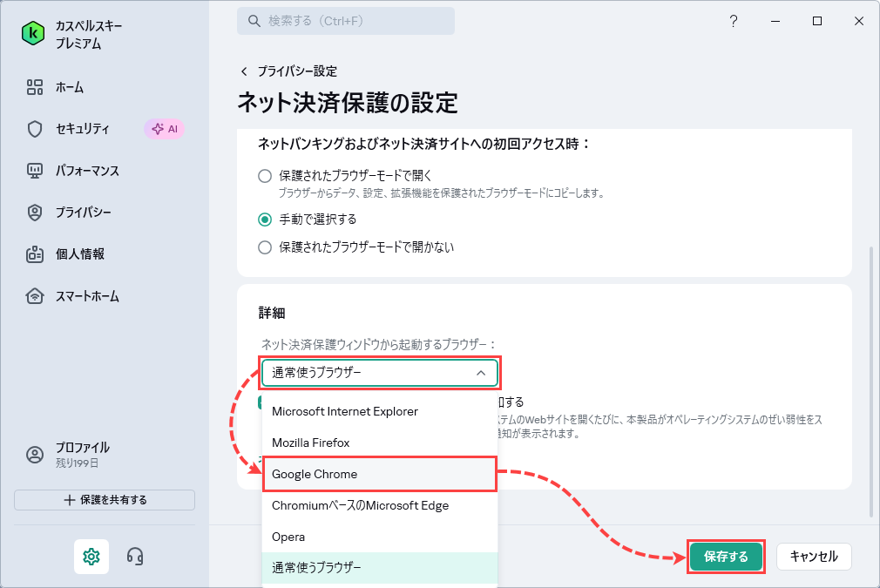Screen dimensions: 880x588
Task: Close the Kaspersky window
Action: pos(859,21)
